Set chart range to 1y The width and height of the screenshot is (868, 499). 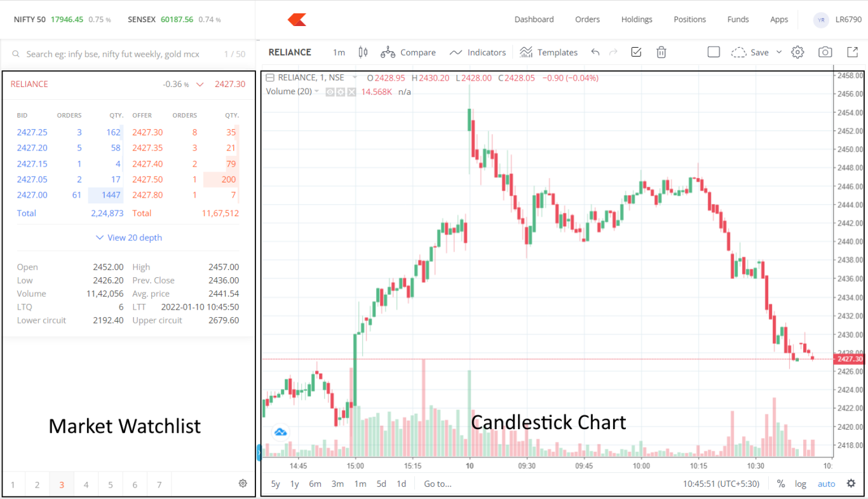(295, 484)
